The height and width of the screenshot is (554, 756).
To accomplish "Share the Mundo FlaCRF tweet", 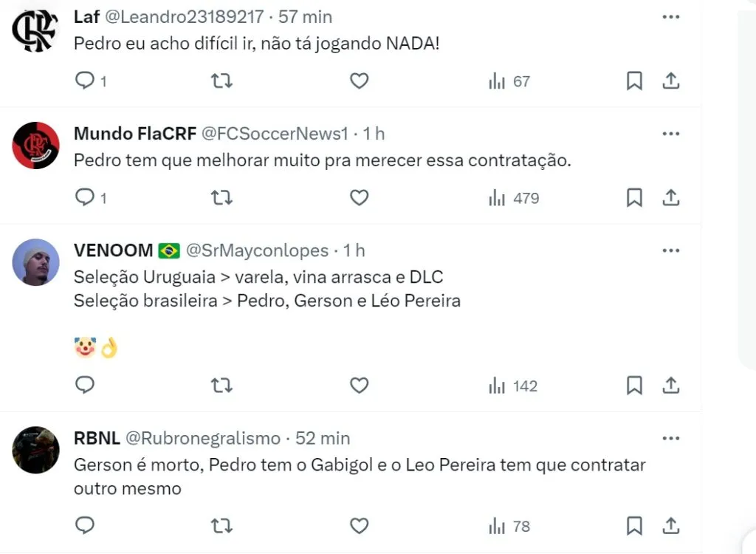I will [670, 198].
